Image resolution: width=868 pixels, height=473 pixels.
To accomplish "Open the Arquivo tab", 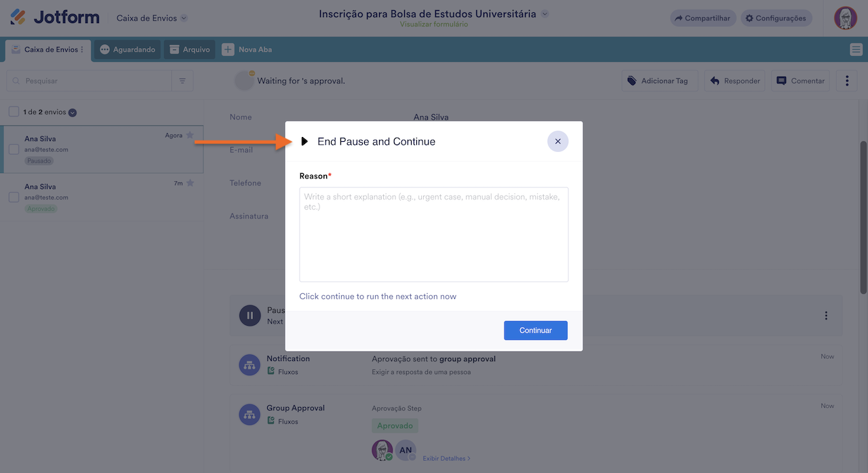I will click(x=189, y=49).
